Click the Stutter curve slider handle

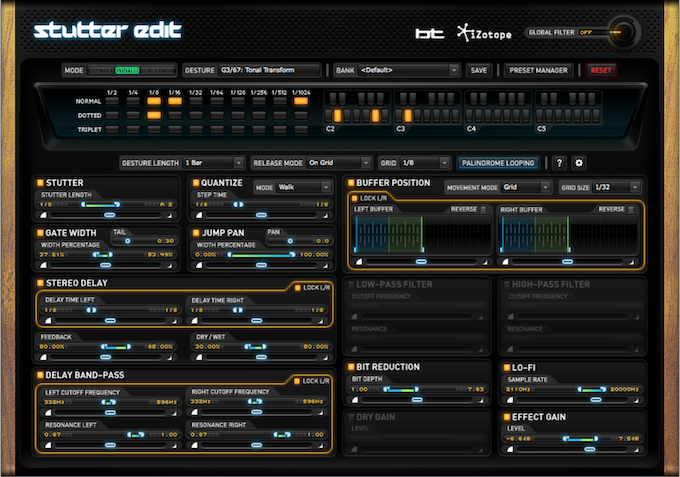[x=110, y=215]
